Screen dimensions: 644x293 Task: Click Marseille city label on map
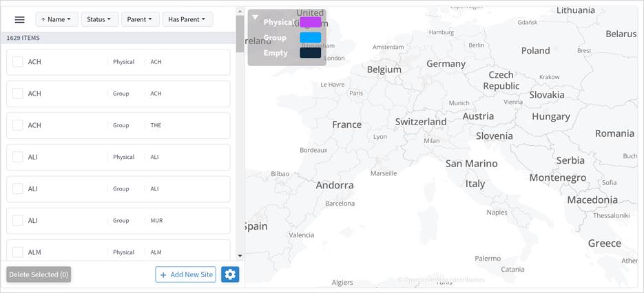click(384, 173)
